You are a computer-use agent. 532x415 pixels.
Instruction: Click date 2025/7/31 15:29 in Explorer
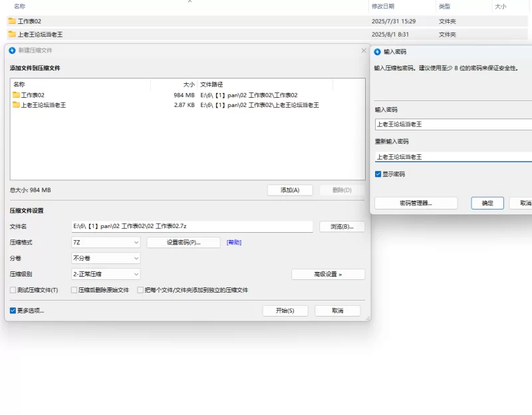[394, 21]
